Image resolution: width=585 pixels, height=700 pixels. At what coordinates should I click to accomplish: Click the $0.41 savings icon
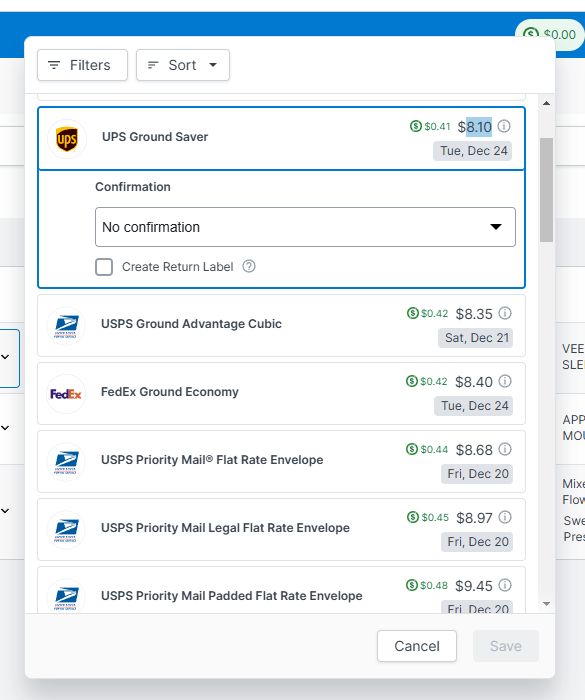pos(416,126)
